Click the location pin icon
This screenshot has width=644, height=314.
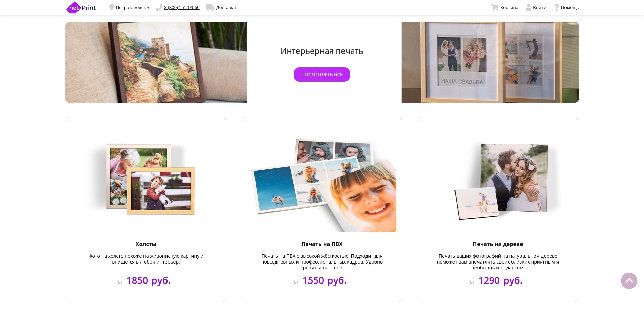tap(112, 7)
